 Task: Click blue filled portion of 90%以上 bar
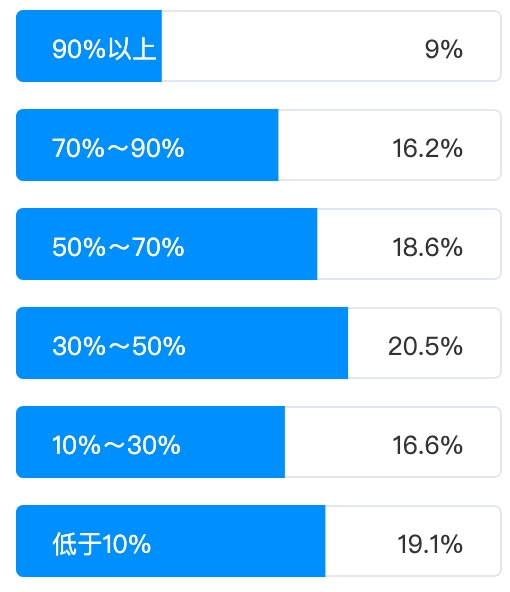pyautogui.click(x=89, y=46)
